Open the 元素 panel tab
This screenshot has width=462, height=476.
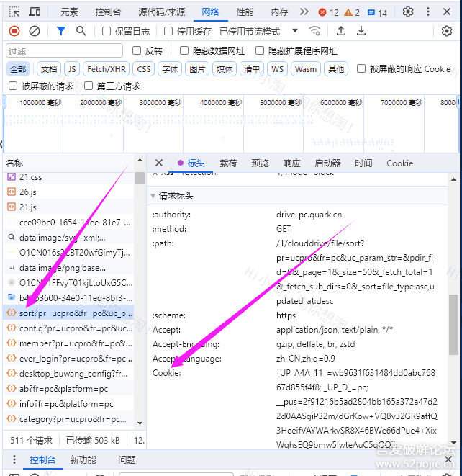[69, 12]
